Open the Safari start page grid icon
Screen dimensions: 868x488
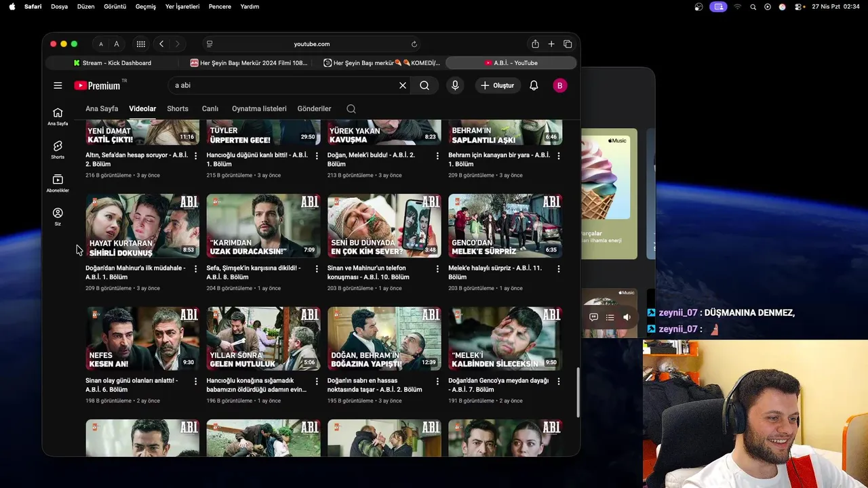(140, 44)
